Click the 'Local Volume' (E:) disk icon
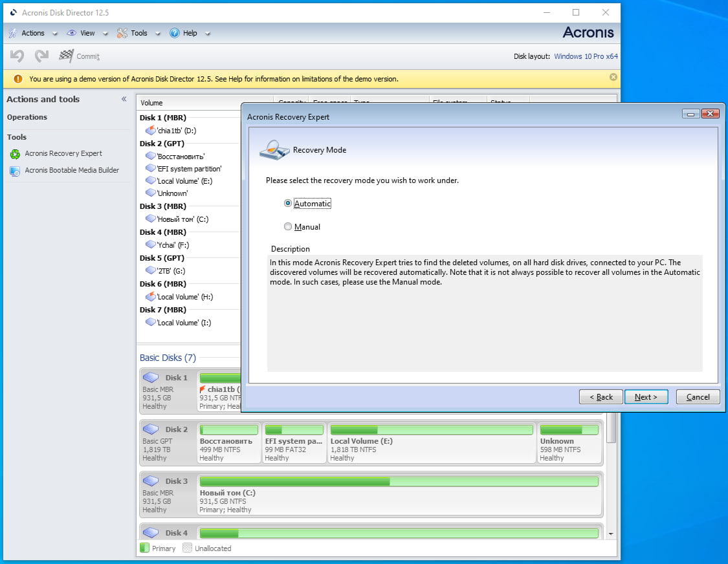Viewport: 728px width, 564px height. tap(150, 180)
